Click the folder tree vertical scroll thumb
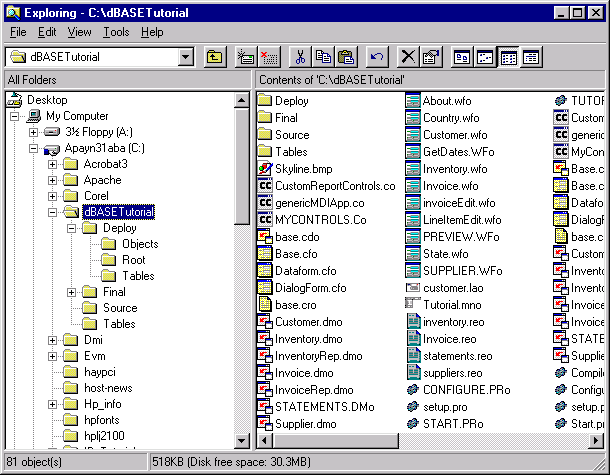Image resolution: width=610 pixels, height=475 pixels. [x=242, y=166]
